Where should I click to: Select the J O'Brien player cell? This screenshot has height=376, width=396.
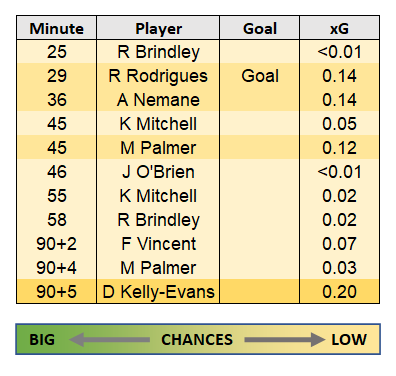pyautogui.click(x=158, y=172)
